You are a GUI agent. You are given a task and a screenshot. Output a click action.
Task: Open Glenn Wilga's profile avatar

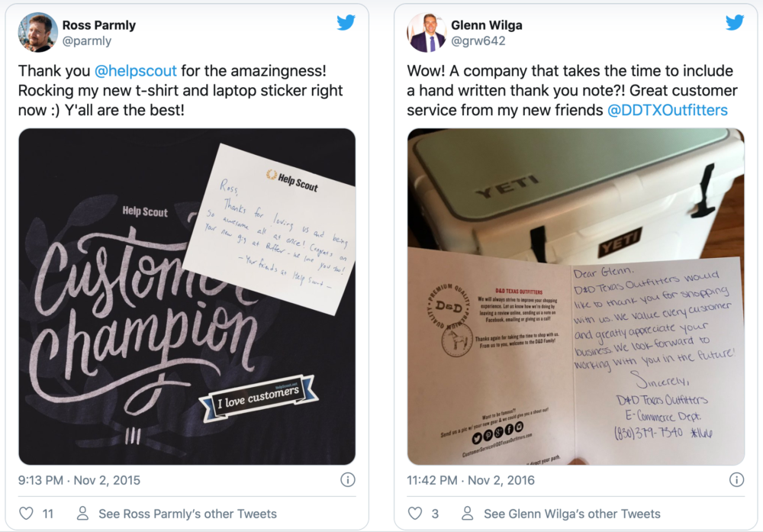[x=427, y=32]
